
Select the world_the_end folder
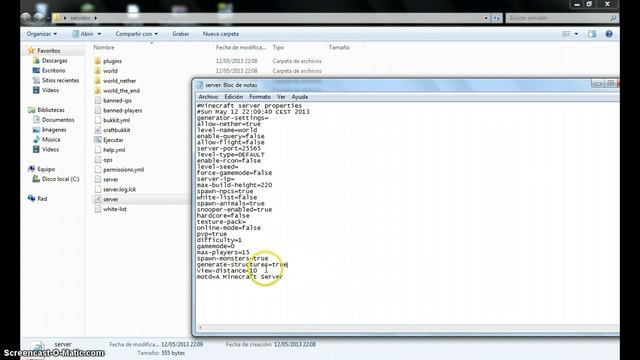click(x=121, y=91)
